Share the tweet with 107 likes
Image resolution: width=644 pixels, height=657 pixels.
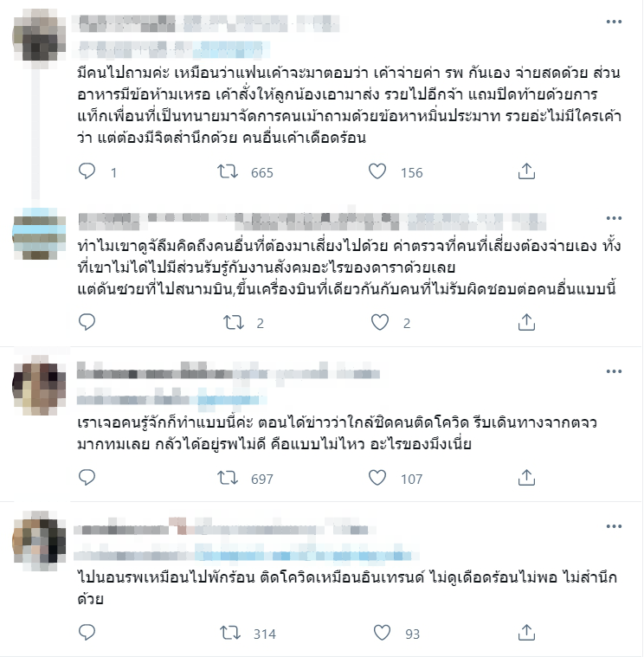(x=526, y=478)
